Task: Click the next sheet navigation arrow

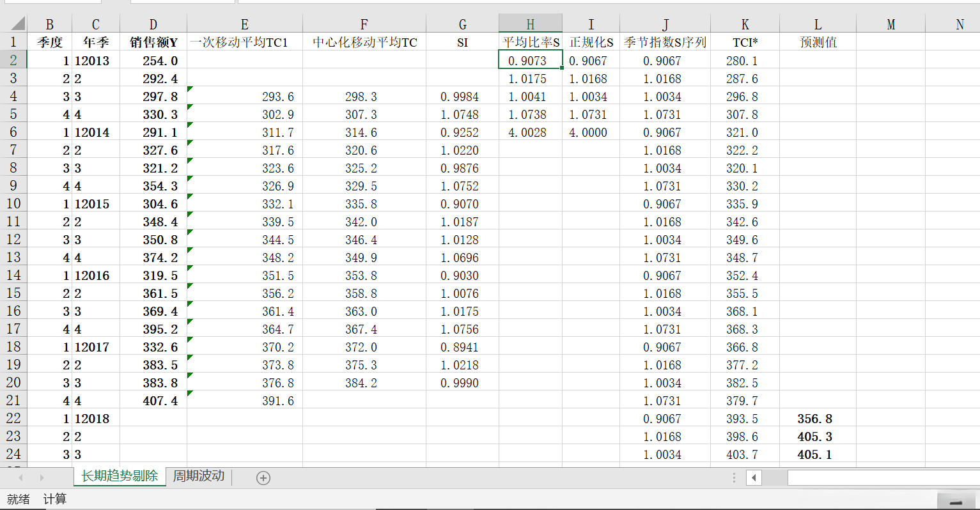Action: 42,477
